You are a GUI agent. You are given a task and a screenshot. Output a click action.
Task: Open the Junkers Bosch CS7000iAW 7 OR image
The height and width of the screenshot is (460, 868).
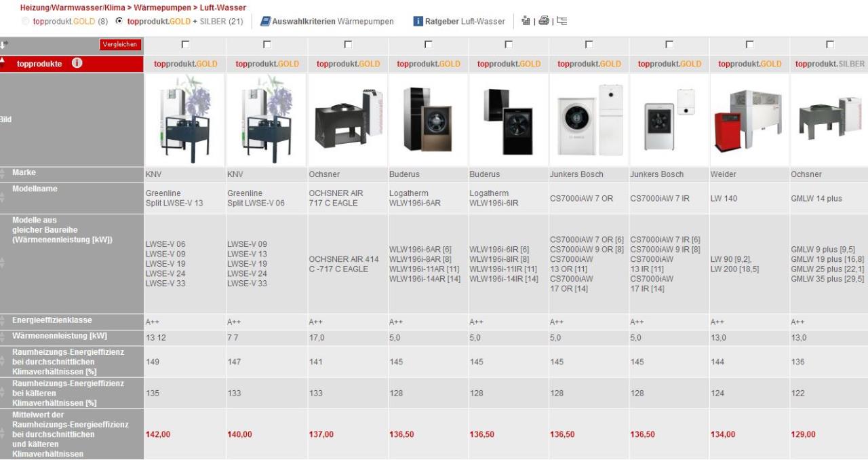click(589, 119)
